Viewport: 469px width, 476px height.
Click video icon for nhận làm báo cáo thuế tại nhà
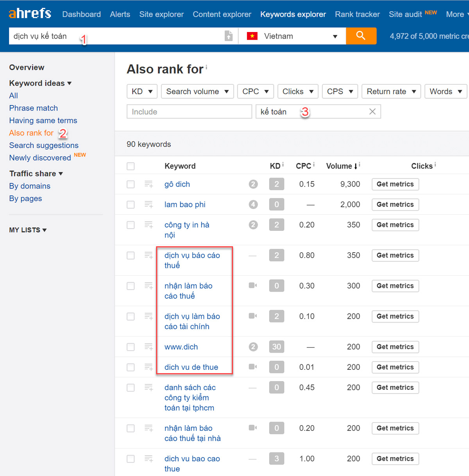tap(253, 428)
